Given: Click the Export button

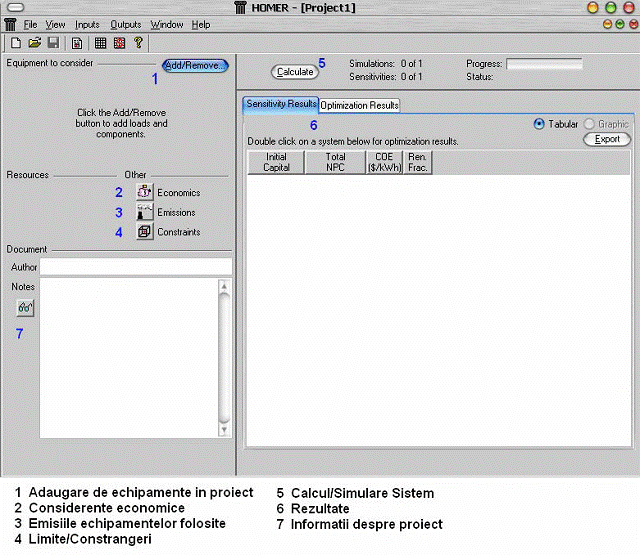Looking at the screenshot, I should click(607, 139).
